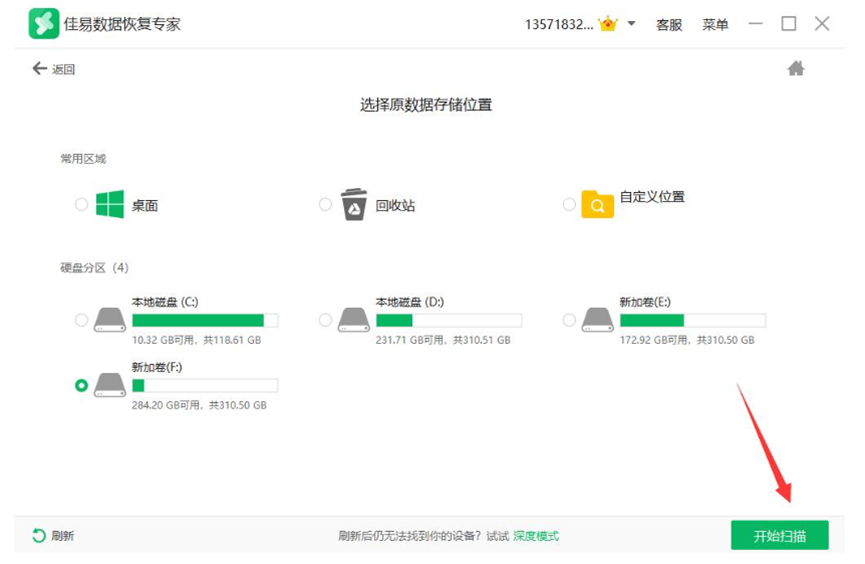This screenshot has height=564, width=865.
Task: Click the home icon at top right
Action: [x=796, y=68]
